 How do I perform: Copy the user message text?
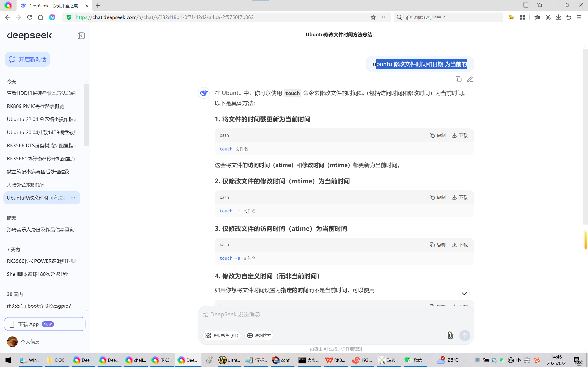(x=458, y=79)
